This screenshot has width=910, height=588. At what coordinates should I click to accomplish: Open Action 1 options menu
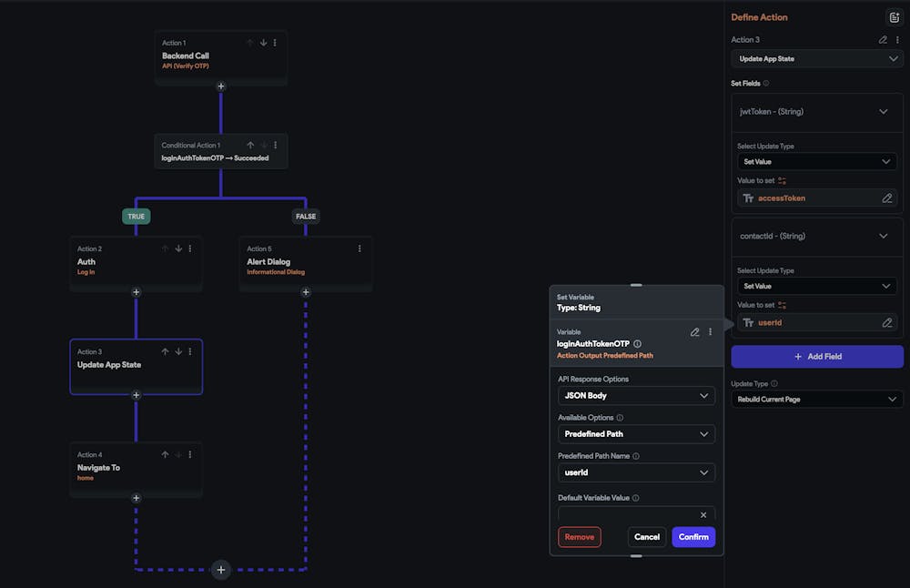point(275,43)
